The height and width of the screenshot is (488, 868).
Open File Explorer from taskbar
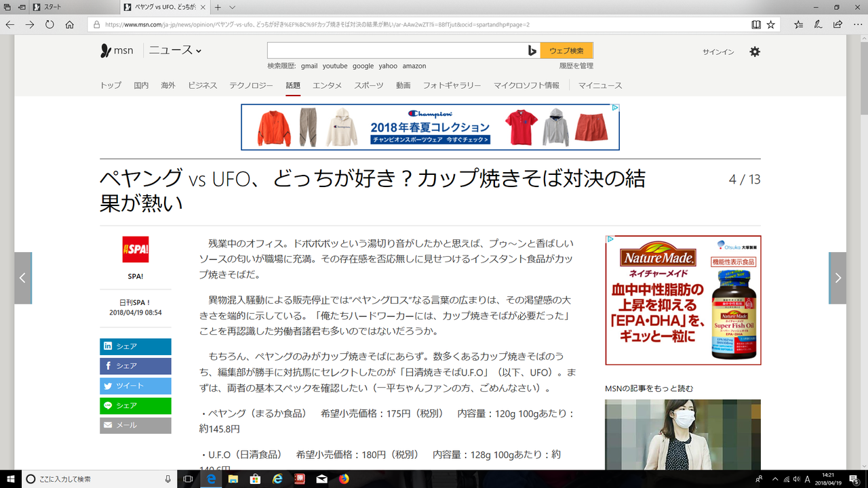pos(233,479)
